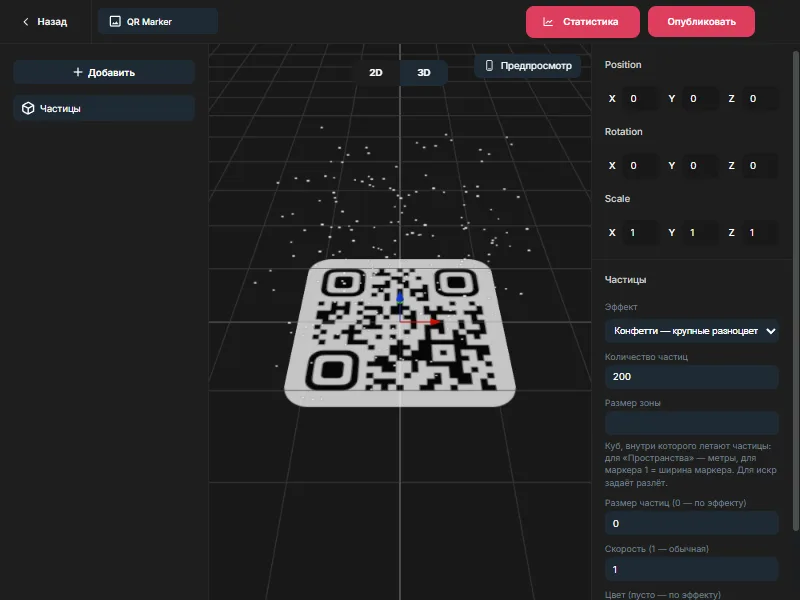Edit Position Z field
This screenshot has width=800, height=600.
[x=761, y=98]
